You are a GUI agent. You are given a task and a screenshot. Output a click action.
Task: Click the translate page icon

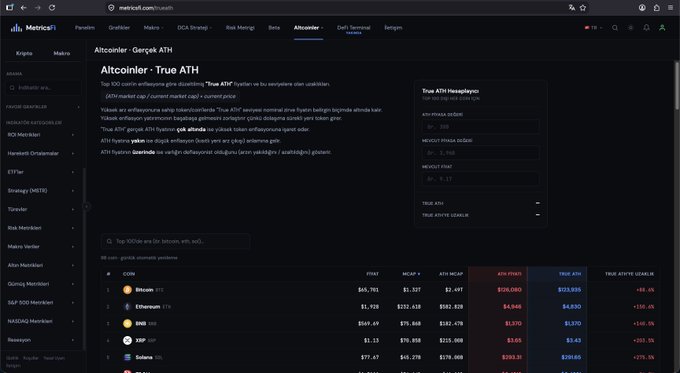pos(572,8)
